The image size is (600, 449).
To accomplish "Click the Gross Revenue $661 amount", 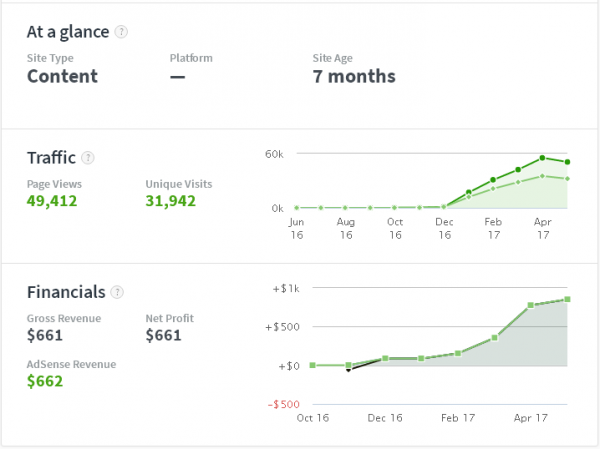I will (44, 335).
